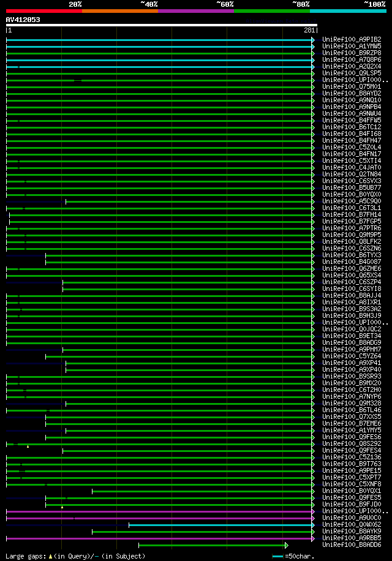This screenshot has width=392, height=561.
Task: Select the UniRef100_A9NQ10 label
Action: (x=352, y=100)
